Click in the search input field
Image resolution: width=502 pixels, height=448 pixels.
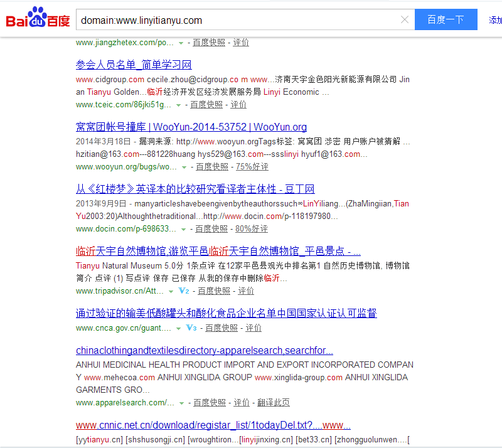(238, 20)
